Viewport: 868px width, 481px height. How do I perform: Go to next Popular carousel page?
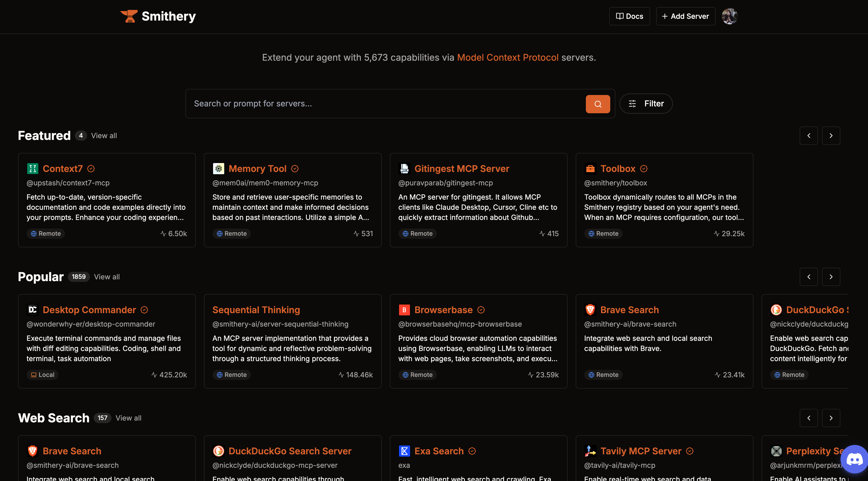tap(831, 277)
